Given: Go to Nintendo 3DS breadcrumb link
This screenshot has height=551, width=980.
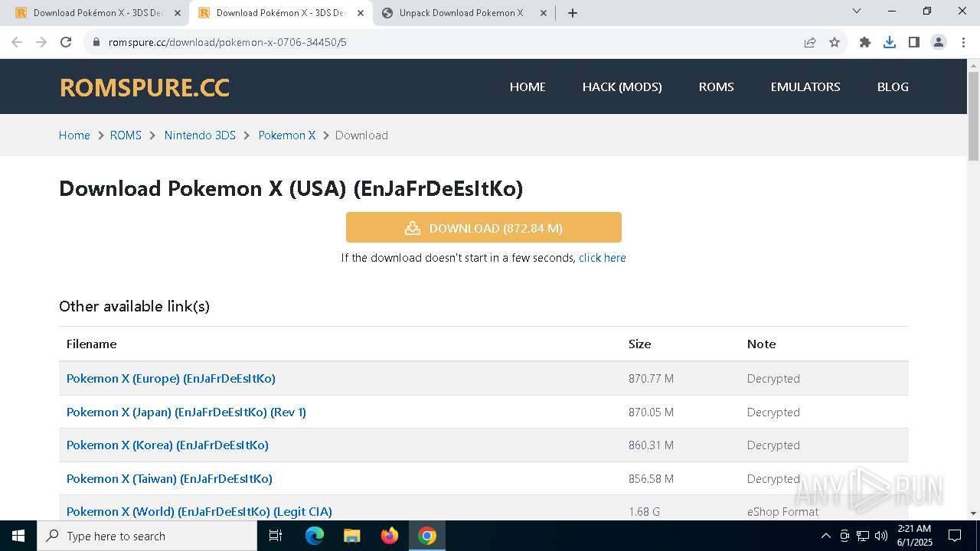Looking at the screenshot, I should coord(200,135).
